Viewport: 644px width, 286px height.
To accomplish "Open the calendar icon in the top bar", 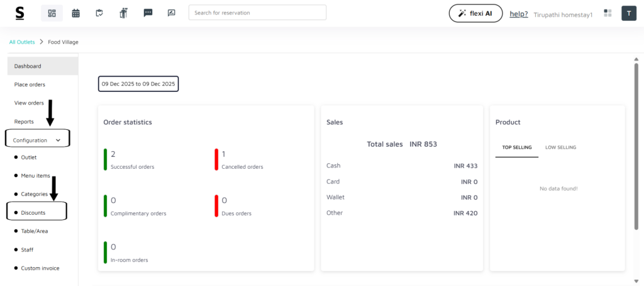I will pos(75,13).
